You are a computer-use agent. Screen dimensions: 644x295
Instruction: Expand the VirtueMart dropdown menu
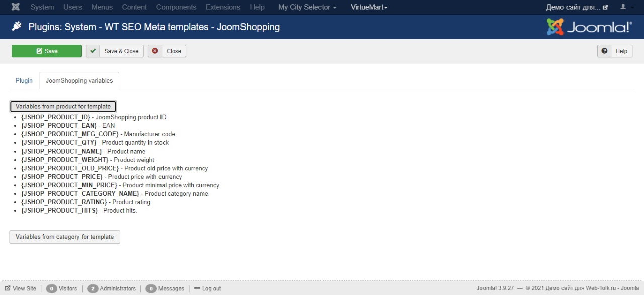369,7
